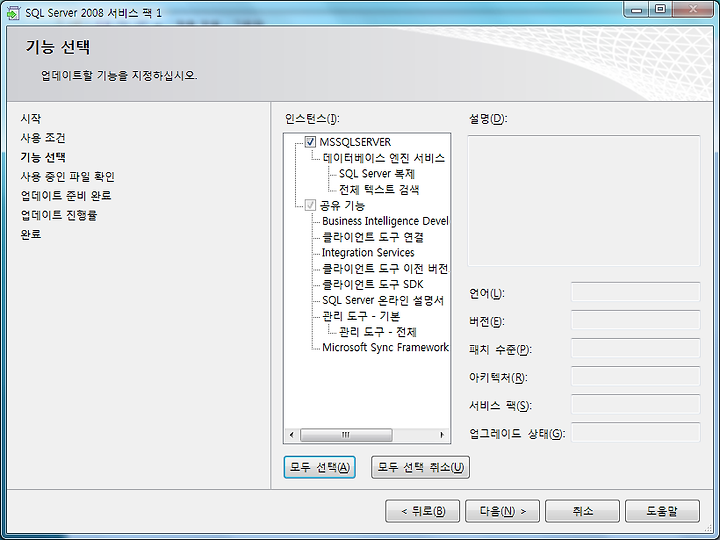
Task: Select the 클라이언트 도구 연결 item
Action: pyautogui.click(x=373, y=237)
